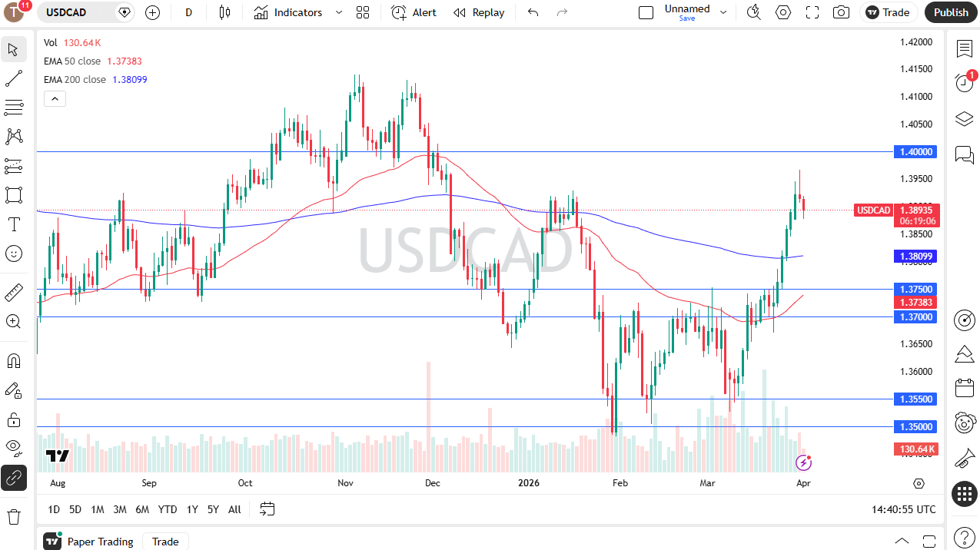Open the Replay mode button
This screenshot has height=550, width=980.
(x=479, y=12)
